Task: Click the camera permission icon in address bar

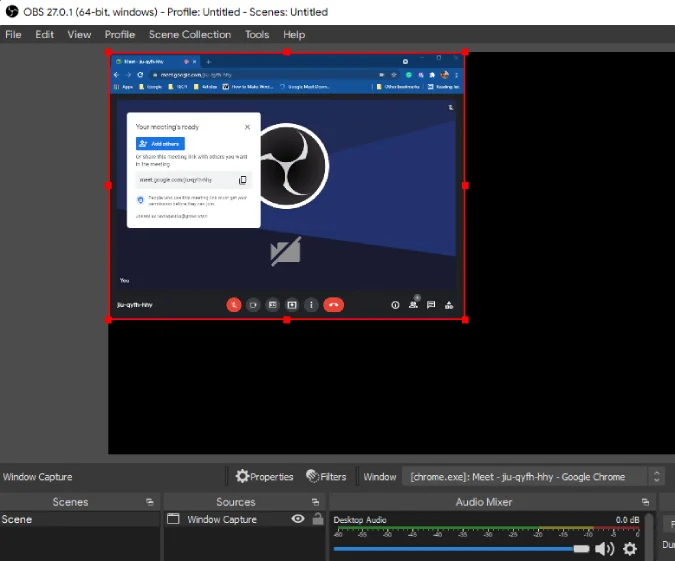Action: 381,74
